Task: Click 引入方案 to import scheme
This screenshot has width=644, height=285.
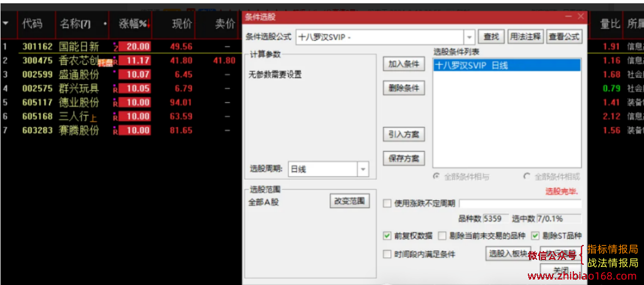Action: 404,134
